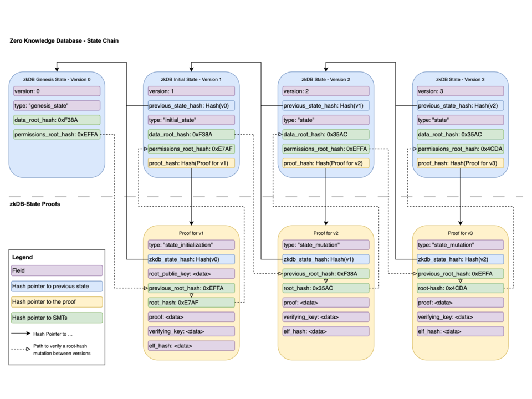Screen dimensions: 532x399
Task: Select the type: "genesis_state" field
Action: click(x=57, y=105)
